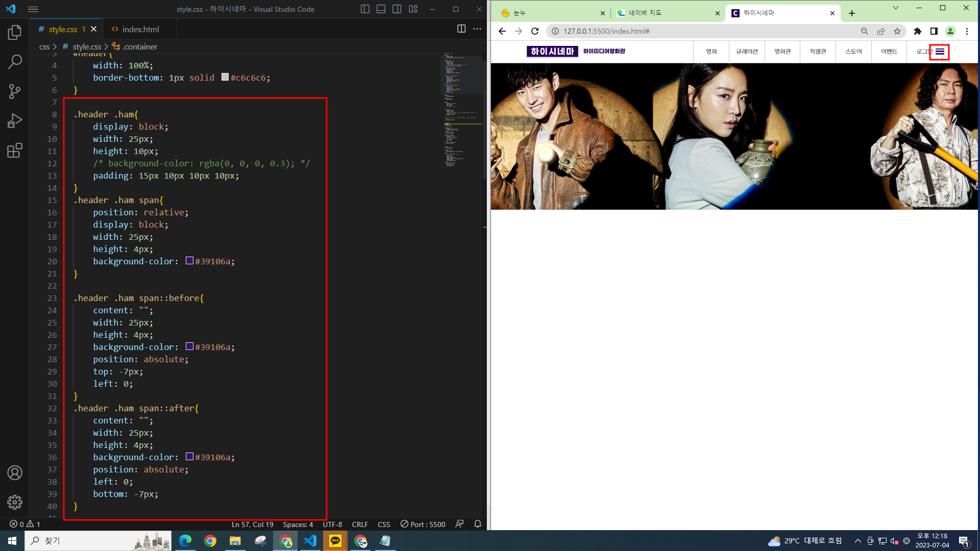Click the #c6c6c6 color swatch on line 5
The height and width of the screenshot is (551, 980).
225,77
